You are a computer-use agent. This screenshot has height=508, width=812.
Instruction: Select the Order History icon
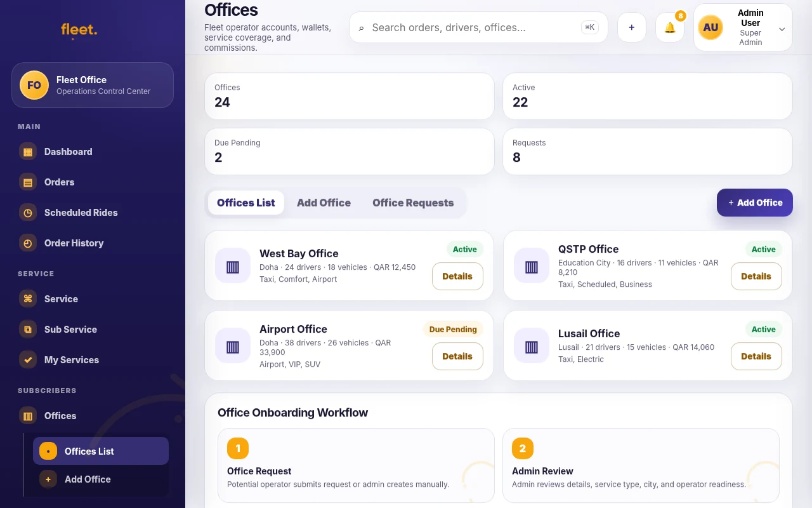tap(28, 243)
